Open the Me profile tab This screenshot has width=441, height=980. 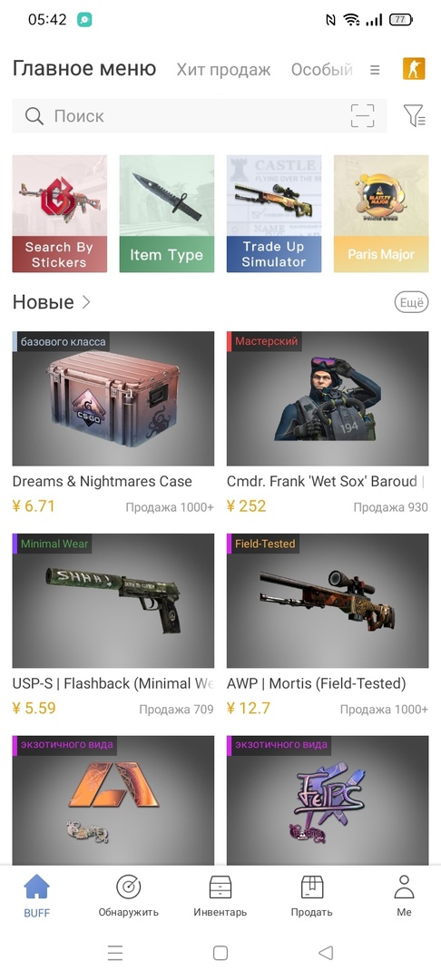[x=404, y=895]
